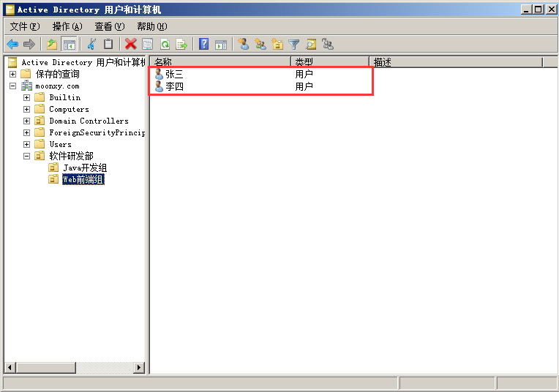This screenshot has height=392, width=559.
Task: Click the 李四 user icon
Action: (159, 86)
